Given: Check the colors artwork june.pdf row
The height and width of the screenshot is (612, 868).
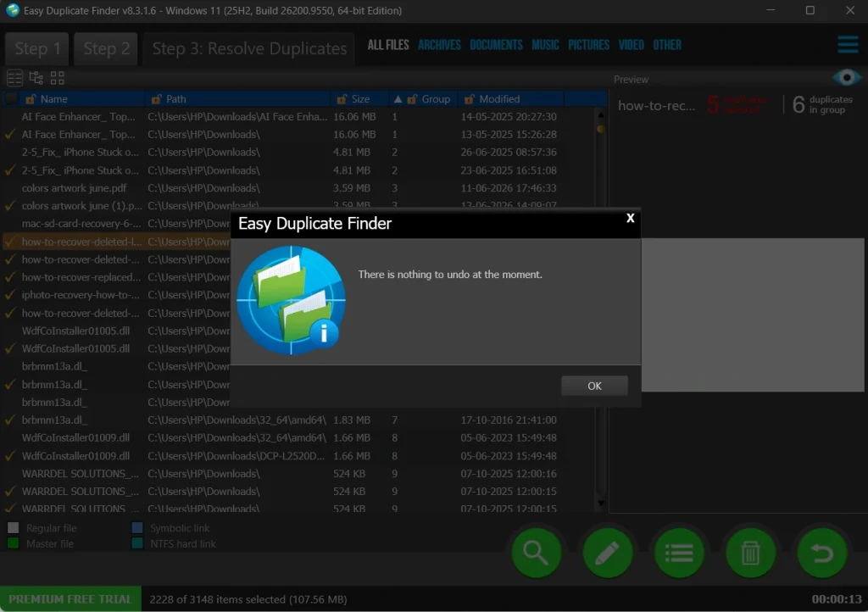Looking at the screenshot, I should pos(10,188).
